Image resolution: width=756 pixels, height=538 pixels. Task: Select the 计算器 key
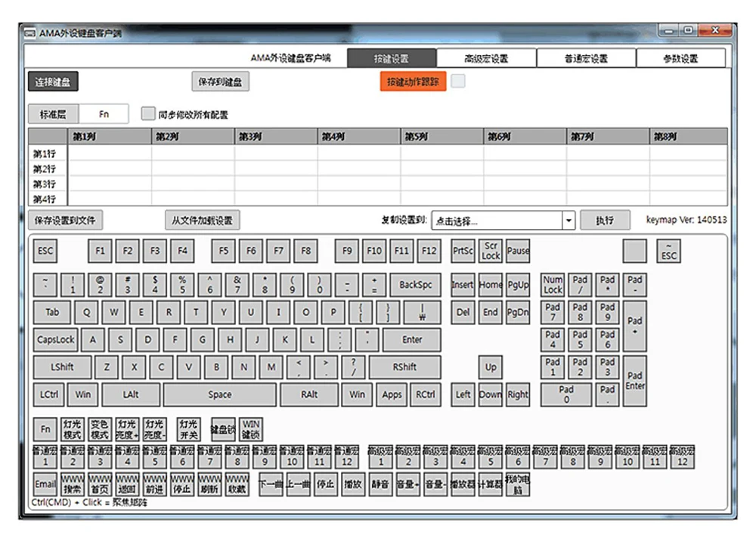491,484
